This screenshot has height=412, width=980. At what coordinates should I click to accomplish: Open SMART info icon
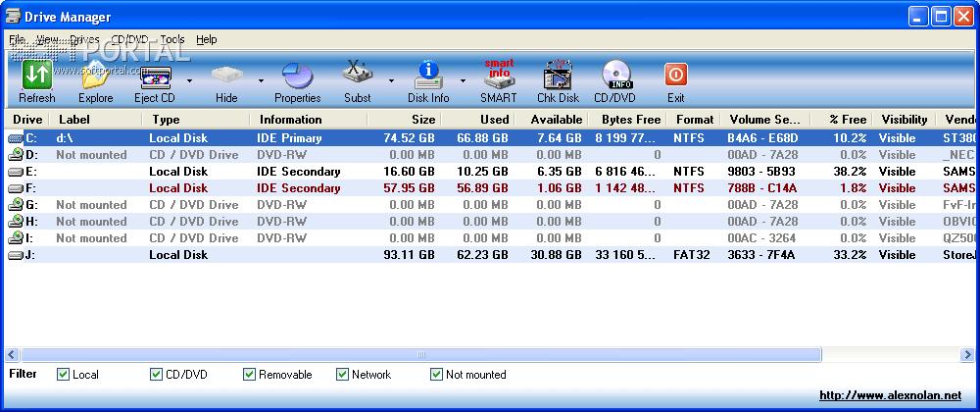[x=499, y=75]
